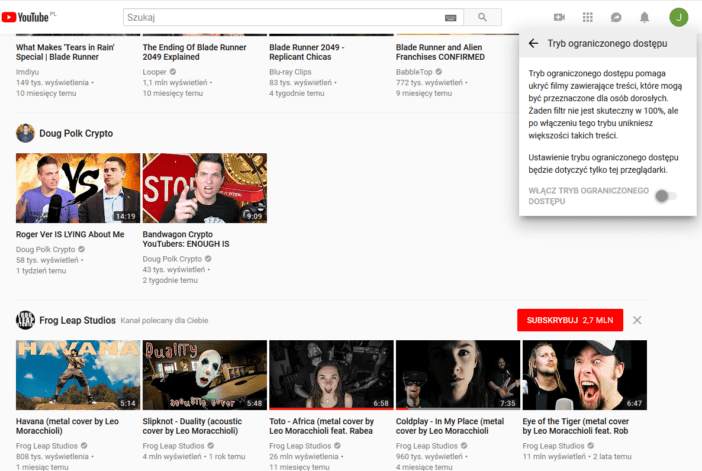Open the Frog Leap Studios section title

[77, 320]
